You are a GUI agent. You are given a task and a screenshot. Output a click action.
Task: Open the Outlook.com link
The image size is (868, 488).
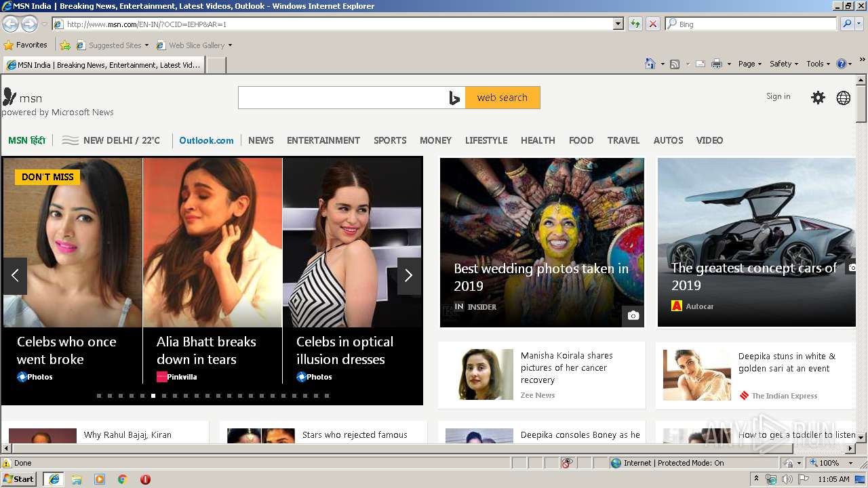click(206, 140)
